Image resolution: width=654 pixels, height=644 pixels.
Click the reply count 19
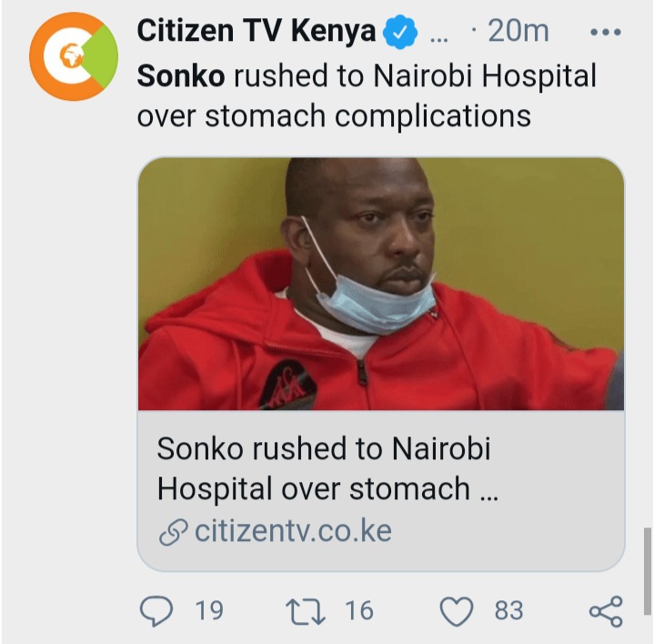(209, 610)
